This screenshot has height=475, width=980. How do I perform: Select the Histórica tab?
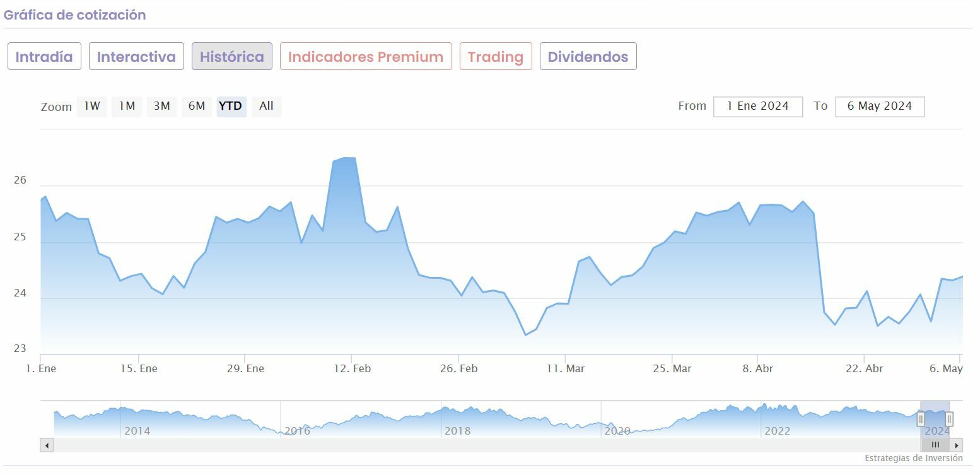[x=232, y=57]
